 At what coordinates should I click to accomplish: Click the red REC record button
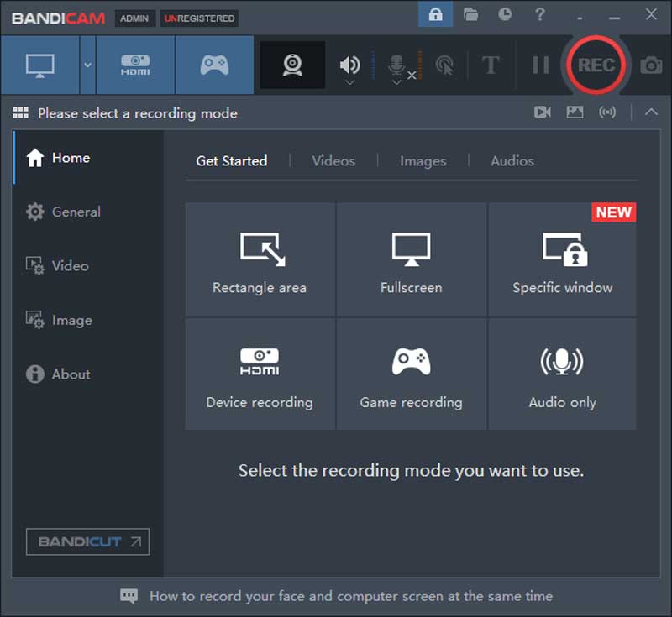(596, 65)
